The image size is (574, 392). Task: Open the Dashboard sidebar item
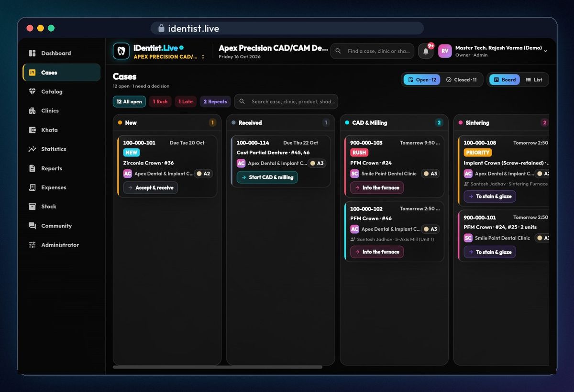(61, 53)
